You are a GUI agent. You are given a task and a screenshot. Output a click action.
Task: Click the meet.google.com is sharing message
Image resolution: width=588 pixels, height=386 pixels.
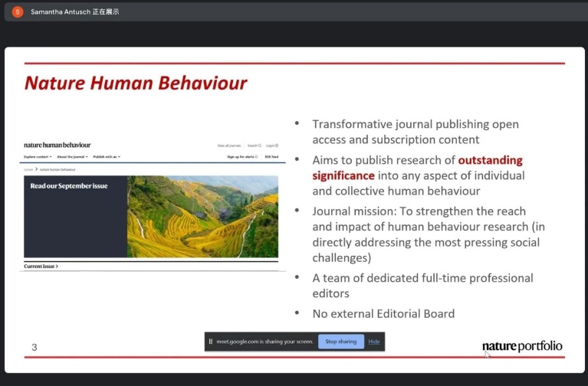(264, 342)
